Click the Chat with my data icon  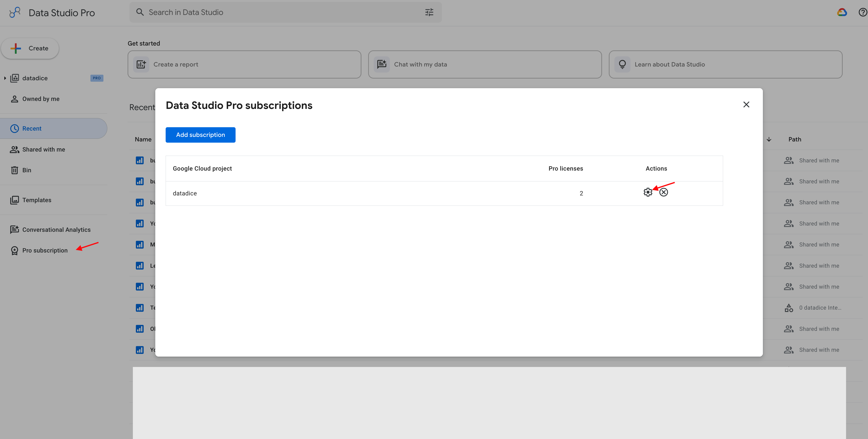pos(381,64)
